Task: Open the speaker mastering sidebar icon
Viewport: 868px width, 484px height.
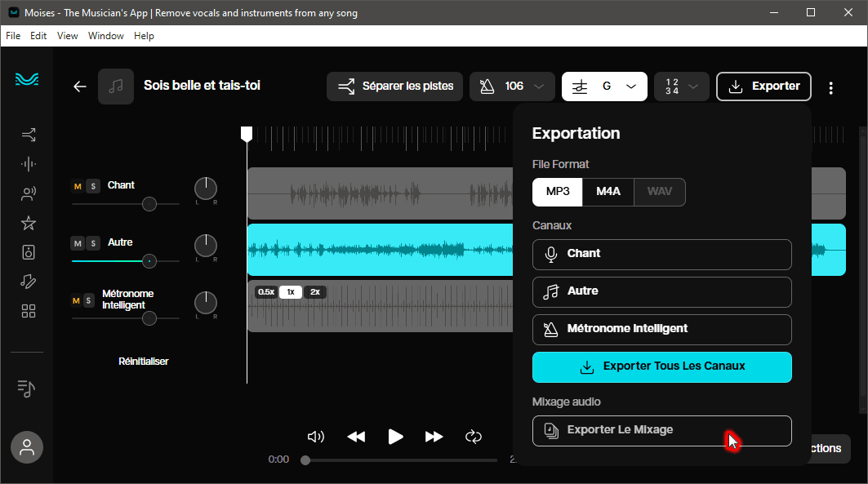Action: [29, 252]
